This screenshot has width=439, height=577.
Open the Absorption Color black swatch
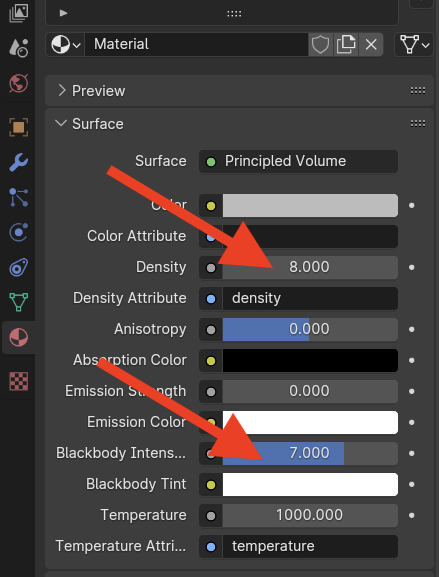310,361
